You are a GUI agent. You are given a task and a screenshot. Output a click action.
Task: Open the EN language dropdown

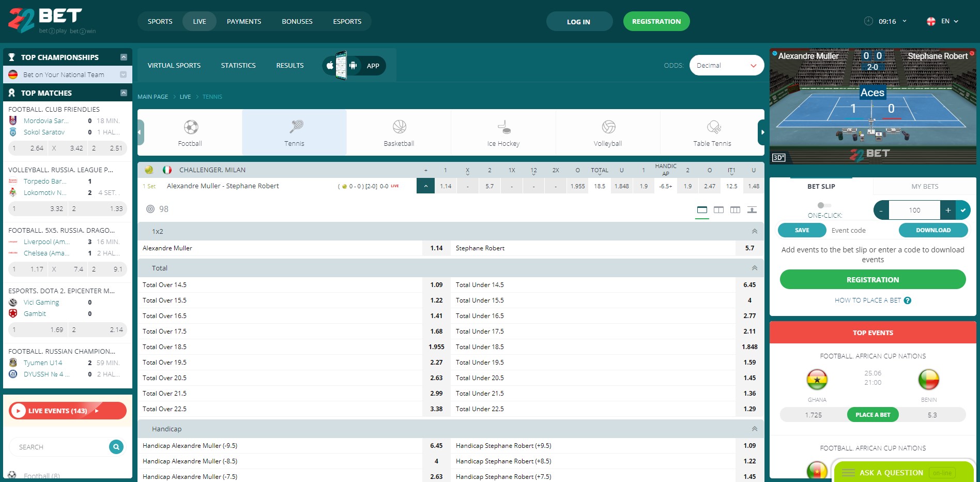[x=950, y=21]
